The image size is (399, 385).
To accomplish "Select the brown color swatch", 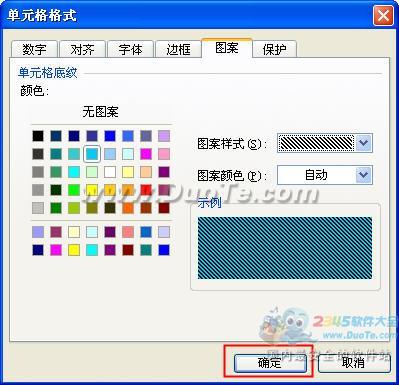I will [146, 208].
